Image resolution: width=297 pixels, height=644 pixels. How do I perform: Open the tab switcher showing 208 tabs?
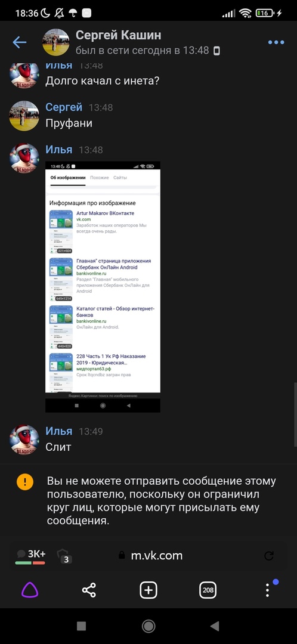[208, 590]
